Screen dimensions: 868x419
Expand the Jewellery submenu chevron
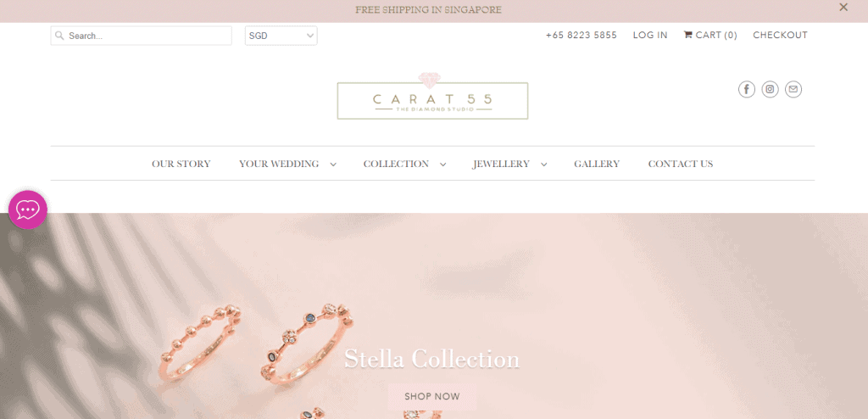click(543, 165)
